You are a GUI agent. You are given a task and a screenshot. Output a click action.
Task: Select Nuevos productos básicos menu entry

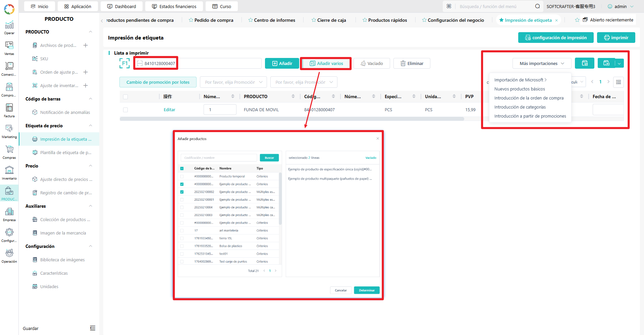(x=520, y=89)
